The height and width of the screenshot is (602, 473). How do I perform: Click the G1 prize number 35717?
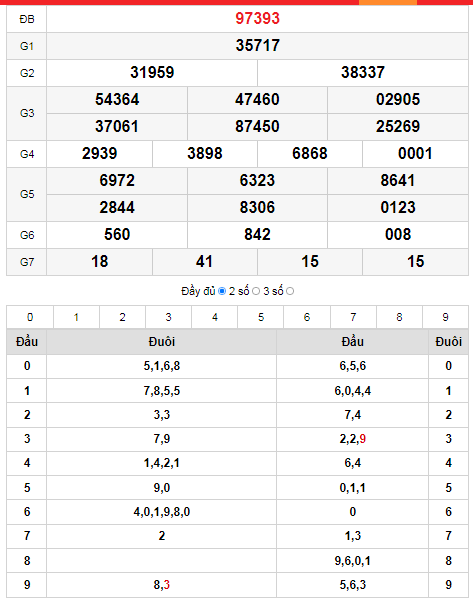coord(257,46)
